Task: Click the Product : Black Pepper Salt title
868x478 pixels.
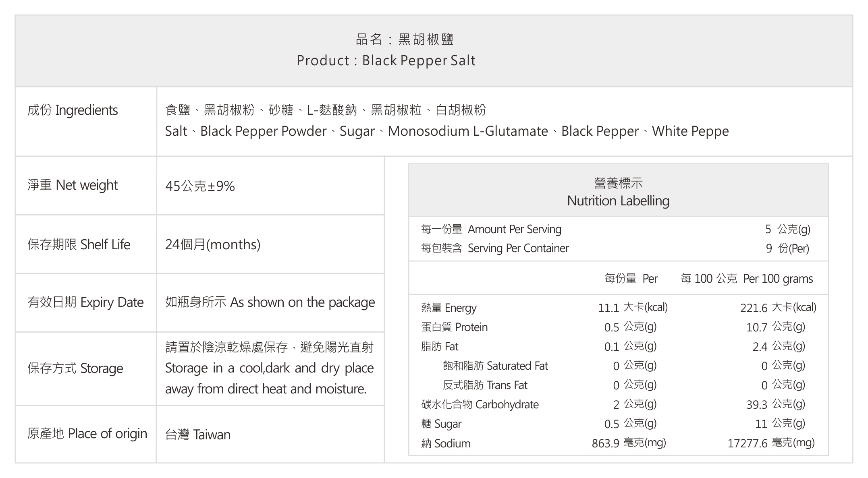Action: [x=386, y=60]
